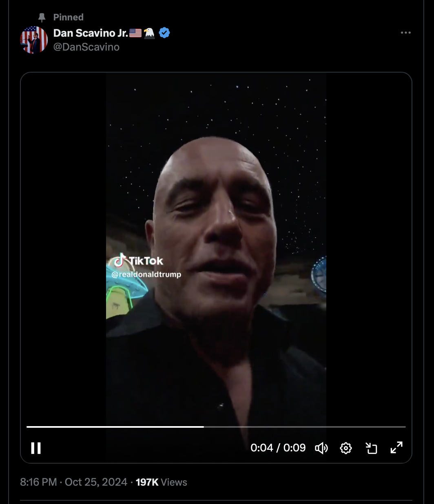Click the blue verified badge

(164, 33)
